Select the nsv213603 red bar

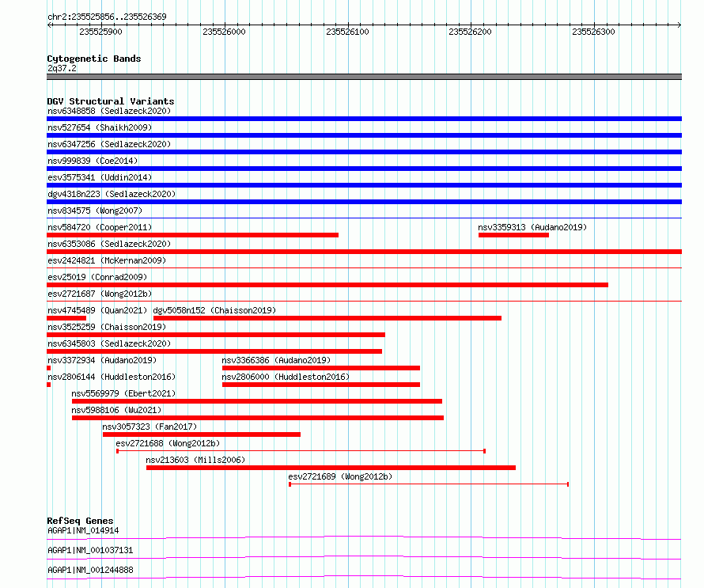pyautogui.click(x=331, y=468)
